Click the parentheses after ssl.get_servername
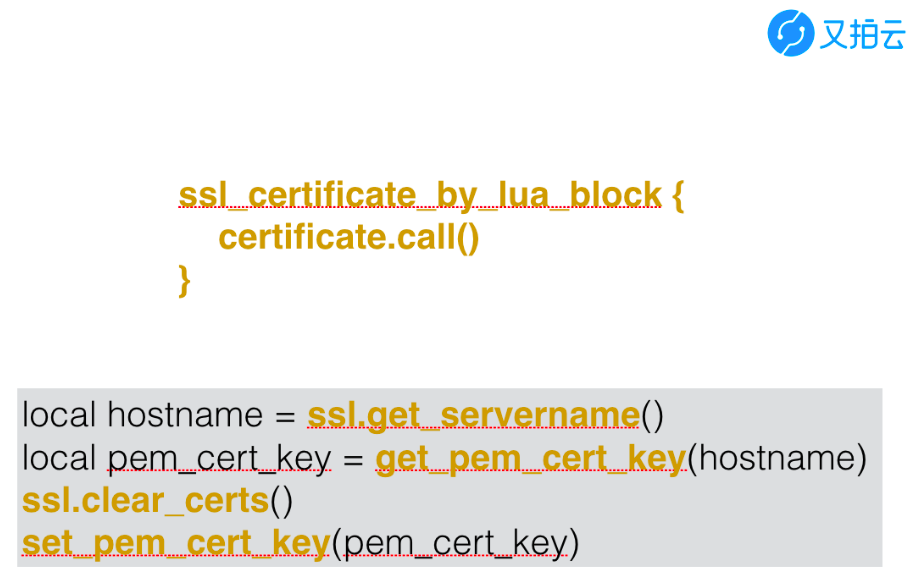The image size is (916, 585). [x=653, y=416]
